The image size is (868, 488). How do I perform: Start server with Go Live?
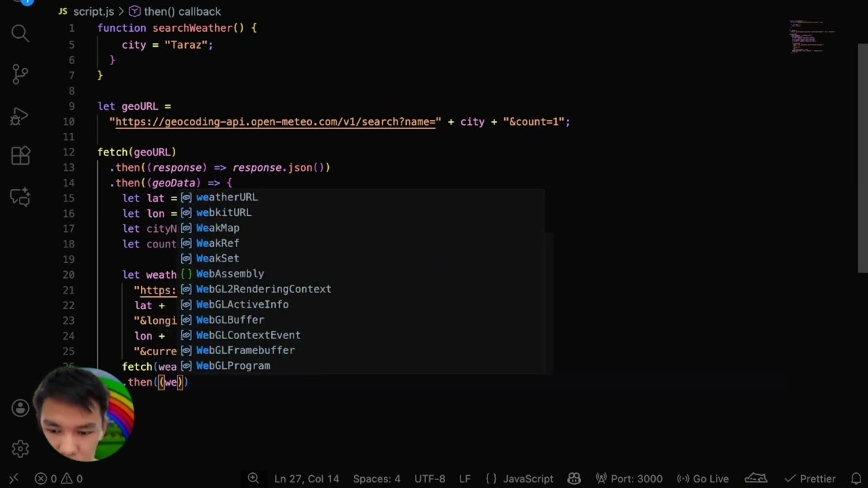click(x=703, y=479)
